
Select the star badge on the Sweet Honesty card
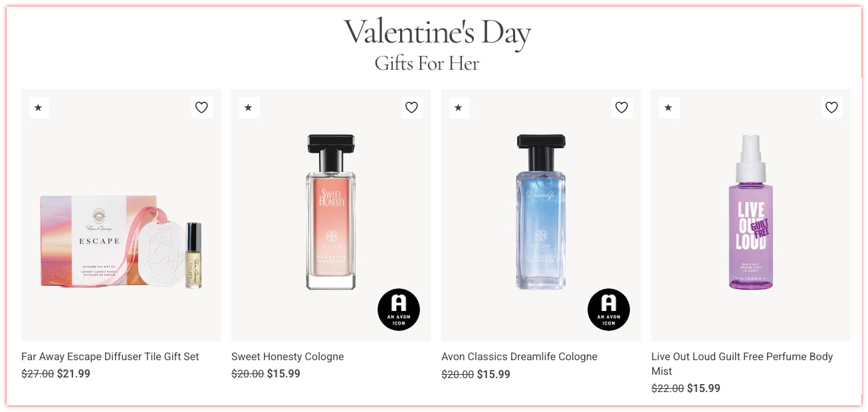pyautogui.click(x=249, y=107)
